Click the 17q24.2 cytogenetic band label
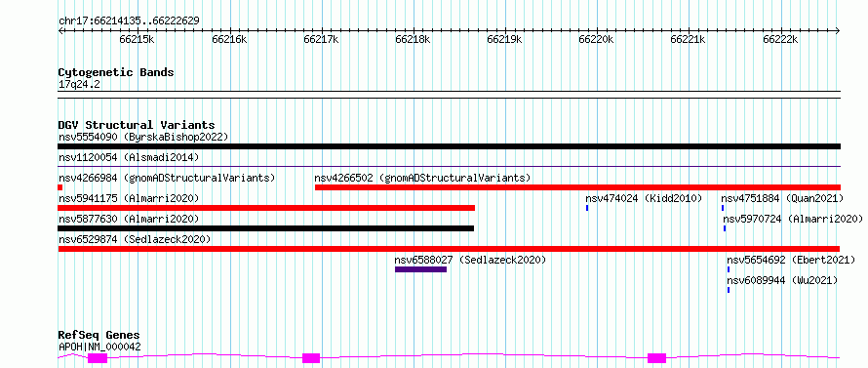This screenshot has width=868, height=368. click(79, 84)
